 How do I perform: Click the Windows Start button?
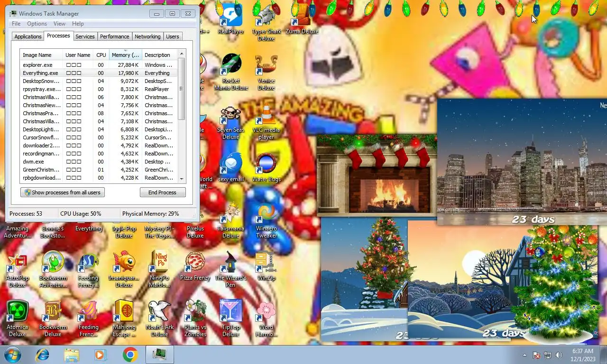click(12, 355)
